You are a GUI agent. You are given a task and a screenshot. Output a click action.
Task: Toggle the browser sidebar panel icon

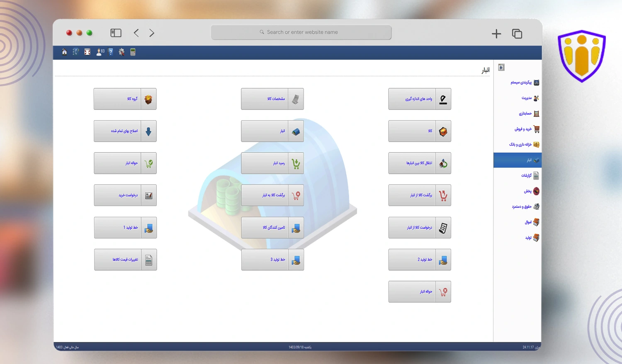point(116,33)
